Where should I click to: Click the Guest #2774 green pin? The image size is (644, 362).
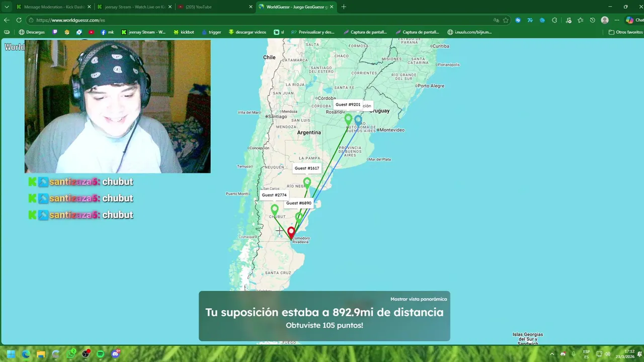274,209
